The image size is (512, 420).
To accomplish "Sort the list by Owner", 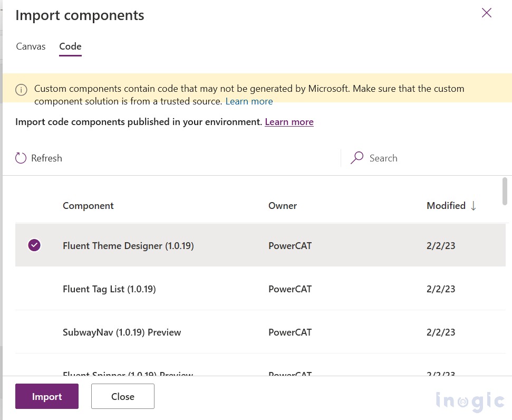I will 283,206.
